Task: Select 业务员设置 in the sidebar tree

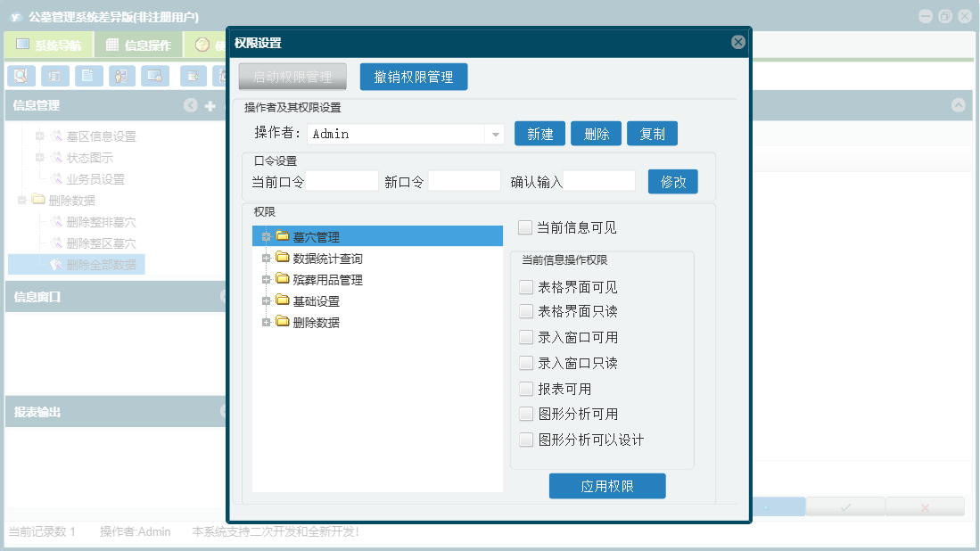Action: tap(95, 179)
